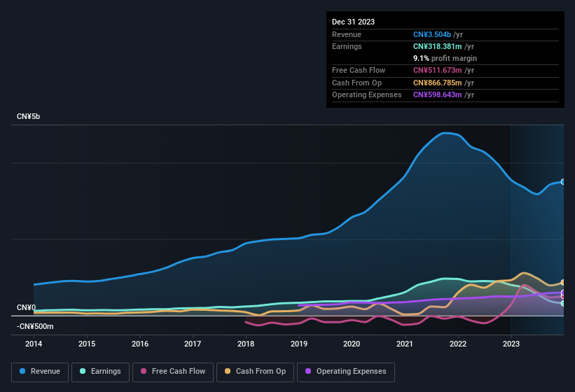Select the 2017 x-axis label

click(193, 344)
